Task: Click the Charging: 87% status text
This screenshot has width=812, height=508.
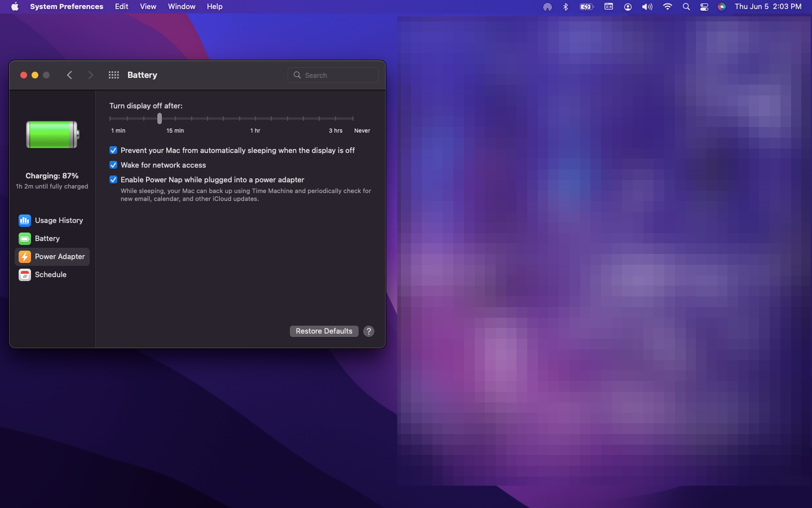Action: [x=52, y=176]
